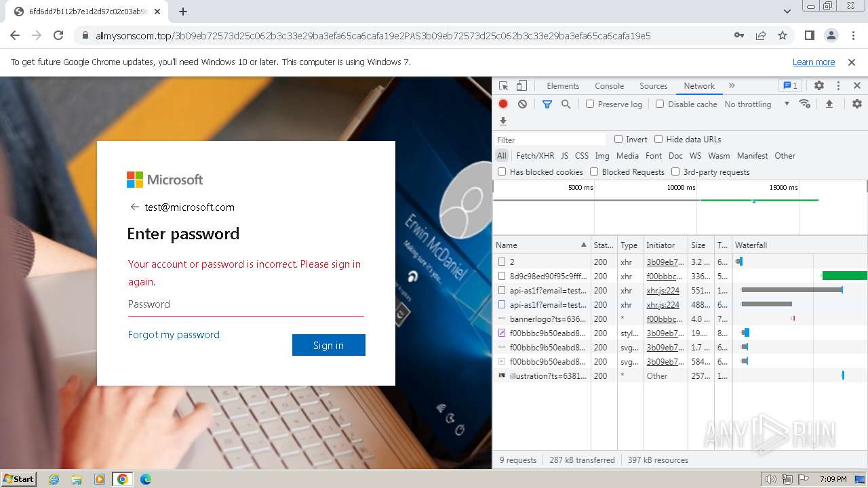Click the Password input field
Image resolution: width=868 pixels, height=488 pixels.
[246, 304]
